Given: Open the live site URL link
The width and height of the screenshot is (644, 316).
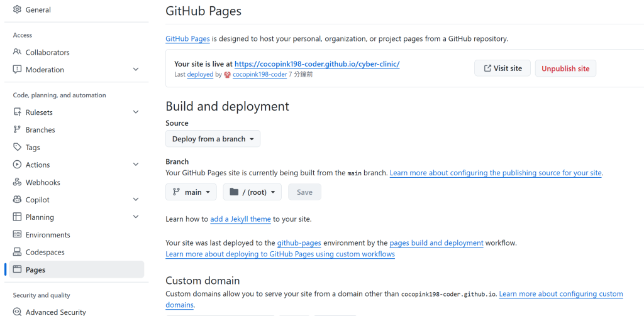Looking at the screenshot, I should tap(317, 64).
